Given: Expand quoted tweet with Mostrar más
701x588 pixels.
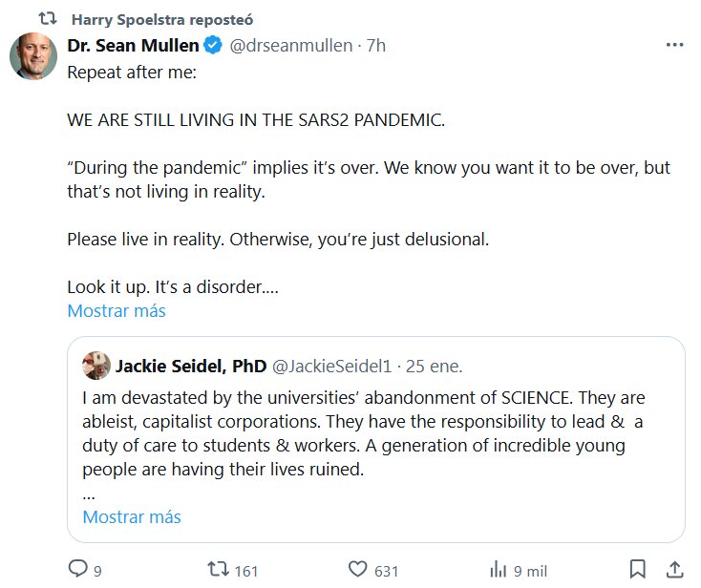Looking at the screenshot, I should pyautogui.click(x=132, y=517).
